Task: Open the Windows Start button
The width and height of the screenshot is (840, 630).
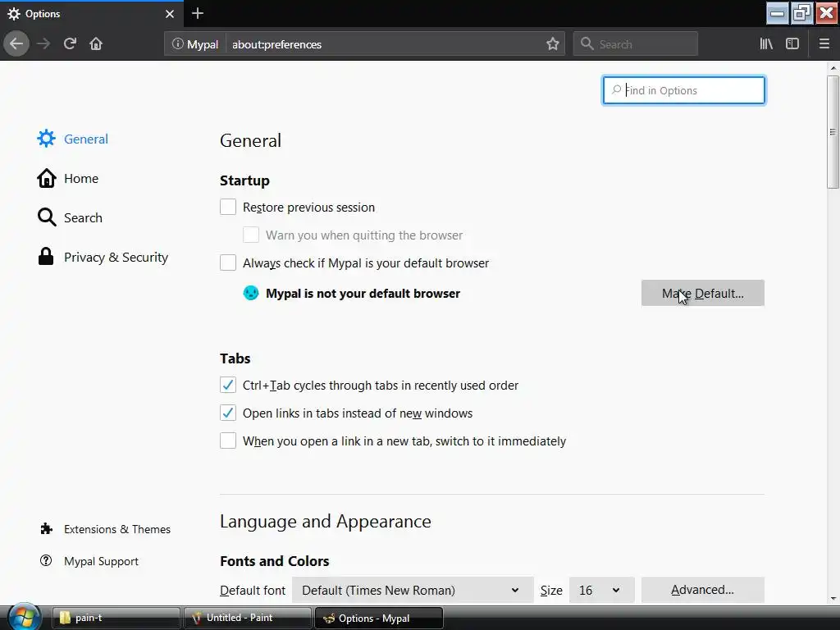Action: 24,617
